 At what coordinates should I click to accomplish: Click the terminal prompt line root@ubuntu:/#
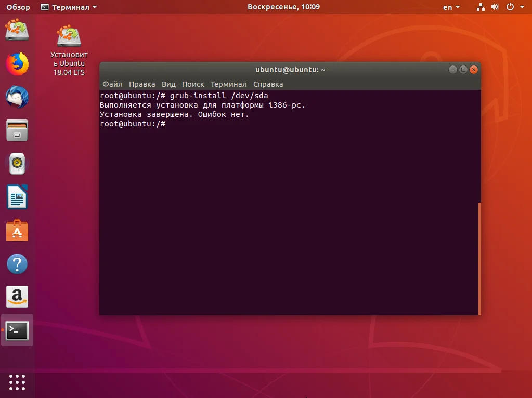click(133, 124)
